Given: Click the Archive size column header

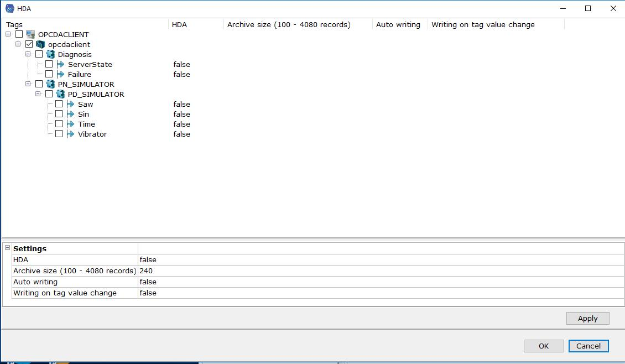Looking at the screenshot, I should tap(298, 25).
